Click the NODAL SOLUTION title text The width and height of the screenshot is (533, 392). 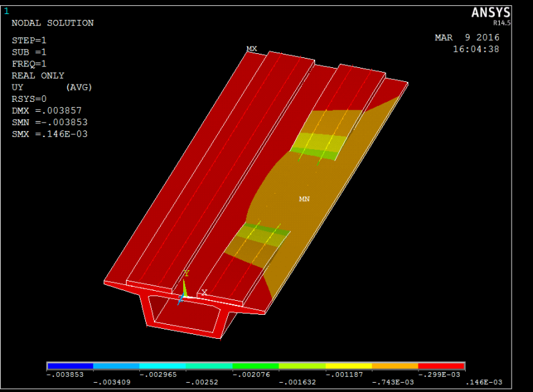click(x=53, y=23)
